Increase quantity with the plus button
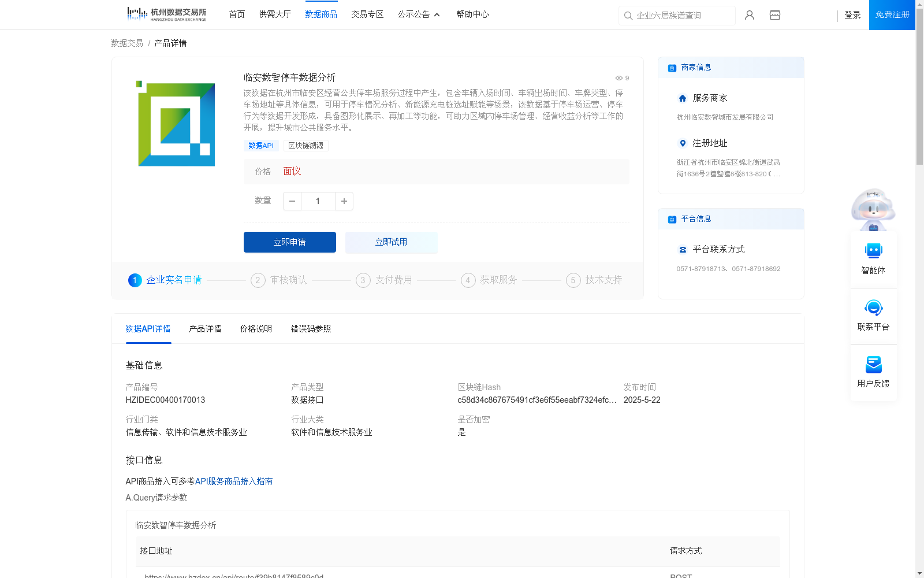 pyautogui.click(x=344, y=201)
